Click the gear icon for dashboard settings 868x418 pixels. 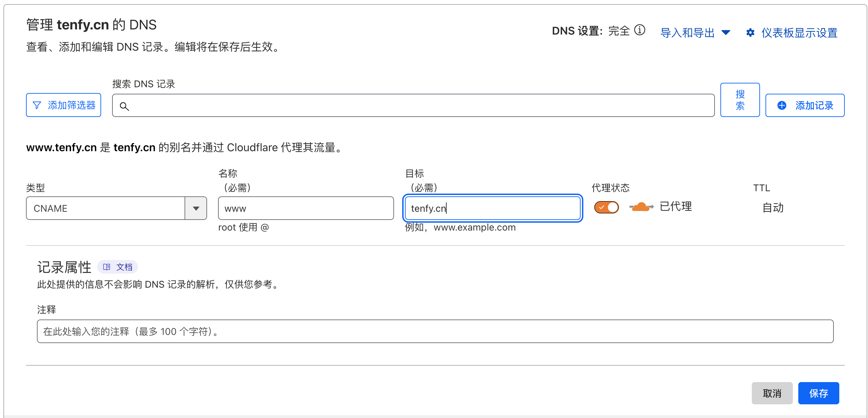click(750, 33)
